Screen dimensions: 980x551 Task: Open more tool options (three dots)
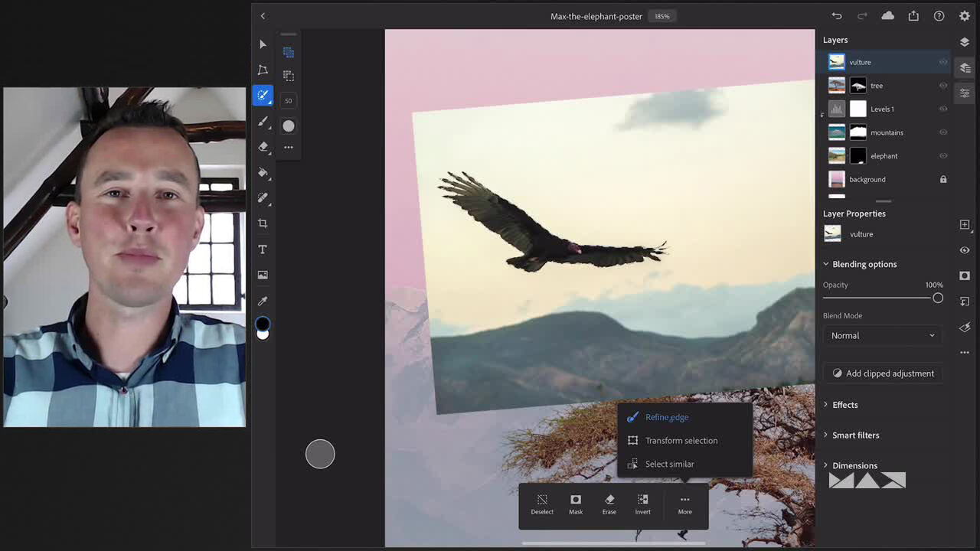289,147
